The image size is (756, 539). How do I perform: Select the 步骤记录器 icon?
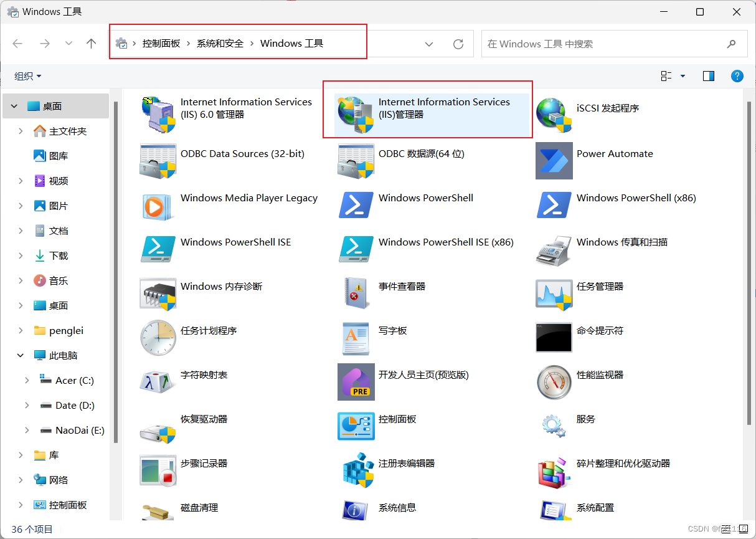click(x=158, y=470)
